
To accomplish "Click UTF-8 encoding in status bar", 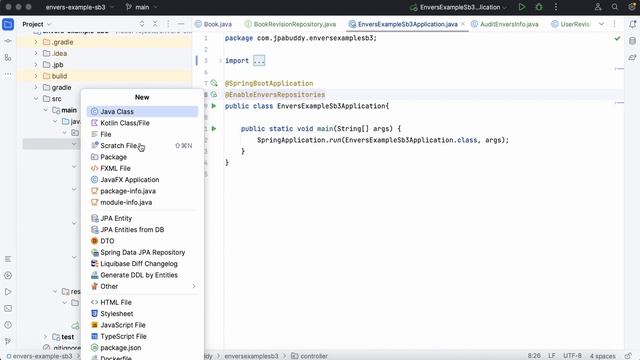I will point(572,356).
